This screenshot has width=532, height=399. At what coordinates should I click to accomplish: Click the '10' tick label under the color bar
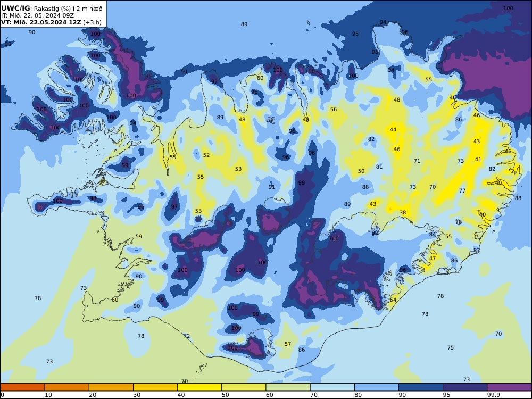coord(48,395)
